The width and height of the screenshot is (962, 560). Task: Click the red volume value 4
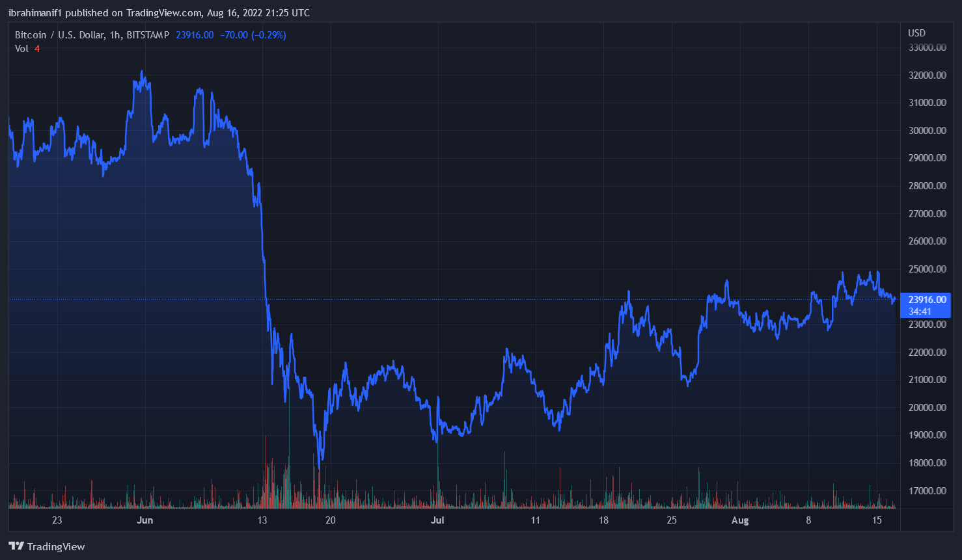[x=37, y=49]
